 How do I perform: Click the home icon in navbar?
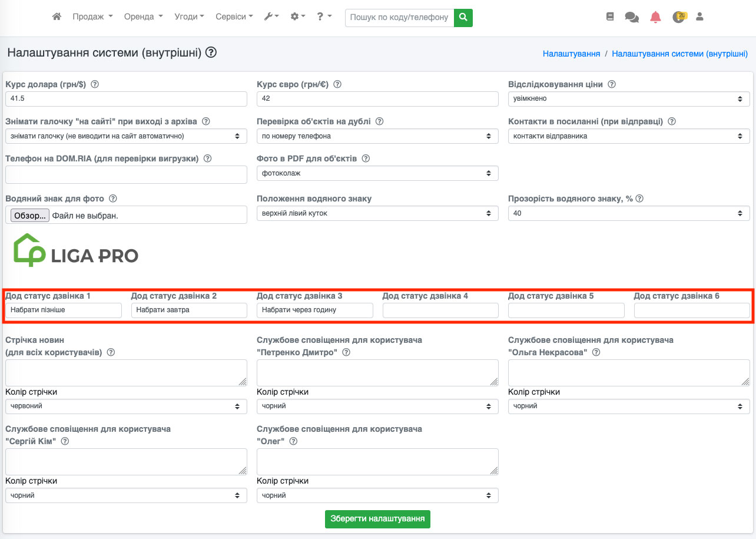[57, 17]
